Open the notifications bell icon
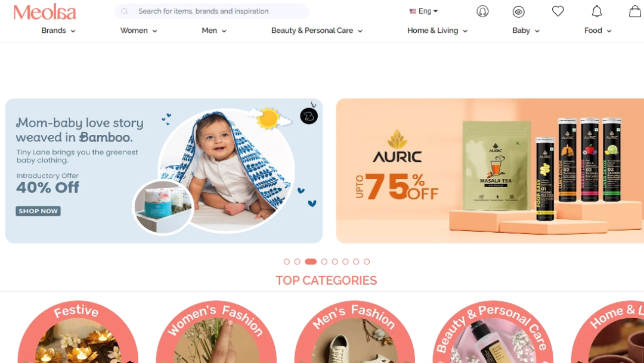 (x=597, y=11)
